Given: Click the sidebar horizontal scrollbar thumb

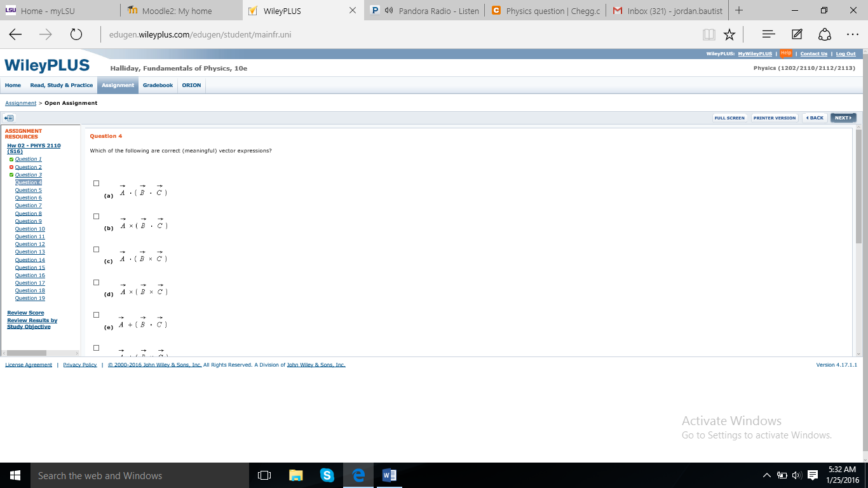Looking at the screenshot, I should 27,353.
